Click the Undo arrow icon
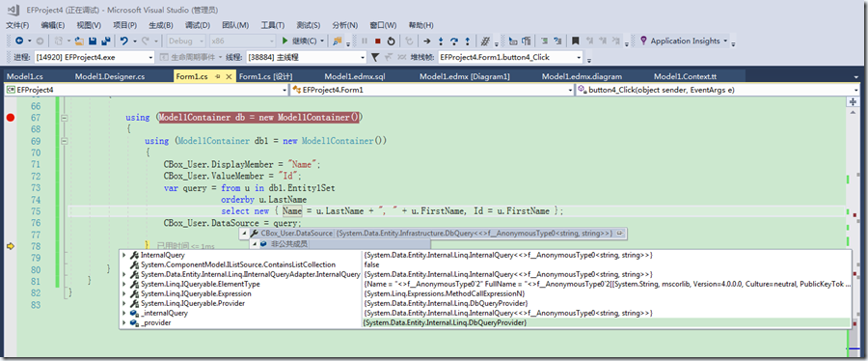Viewport: 868px width, 361px height. pos(124,41)
